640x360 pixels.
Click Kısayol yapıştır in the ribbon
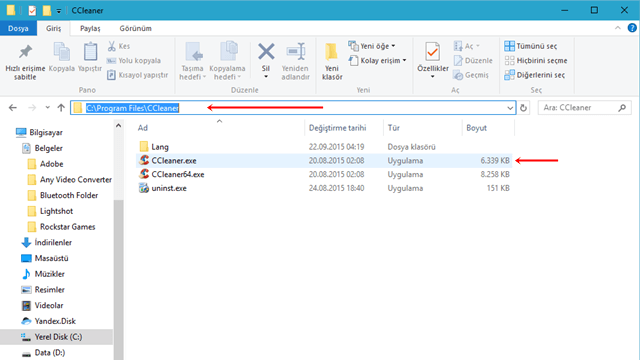[x=138, y=75]
